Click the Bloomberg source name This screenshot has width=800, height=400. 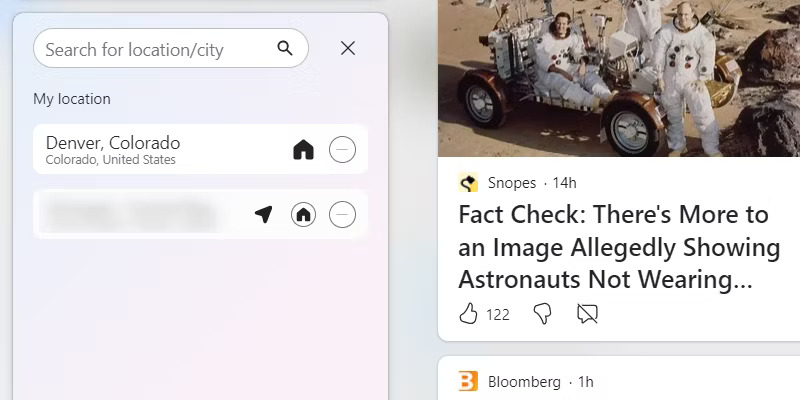tap(524, 381)
